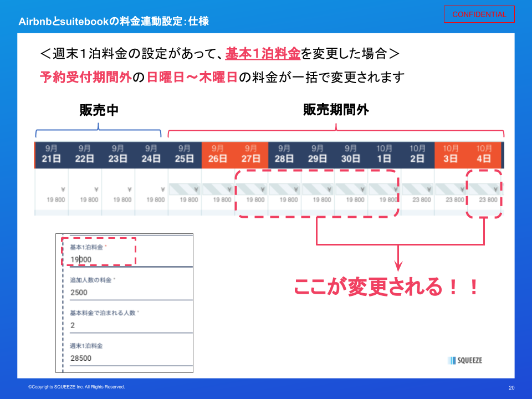Click the 19 800 price under 9月23日
Image resolution: width=532 pixels, height=399 pixels.
122,200
